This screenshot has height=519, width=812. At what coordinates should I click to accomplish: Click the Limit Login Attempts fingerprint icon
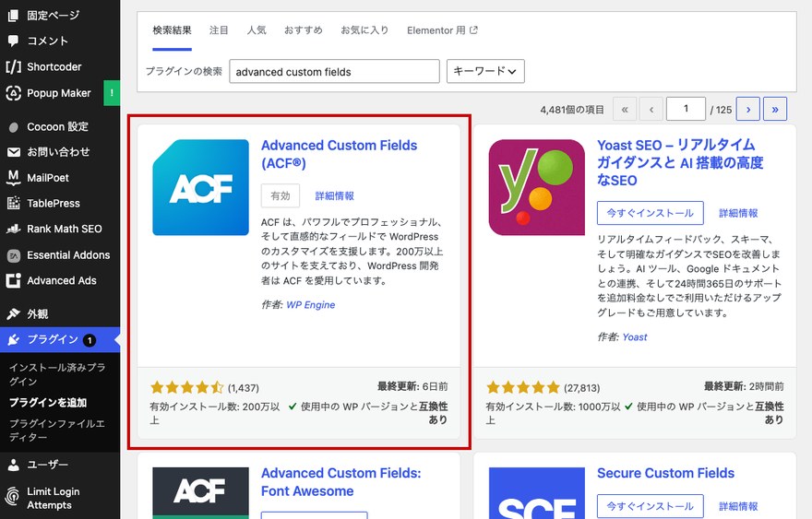[x=12, y=497]
